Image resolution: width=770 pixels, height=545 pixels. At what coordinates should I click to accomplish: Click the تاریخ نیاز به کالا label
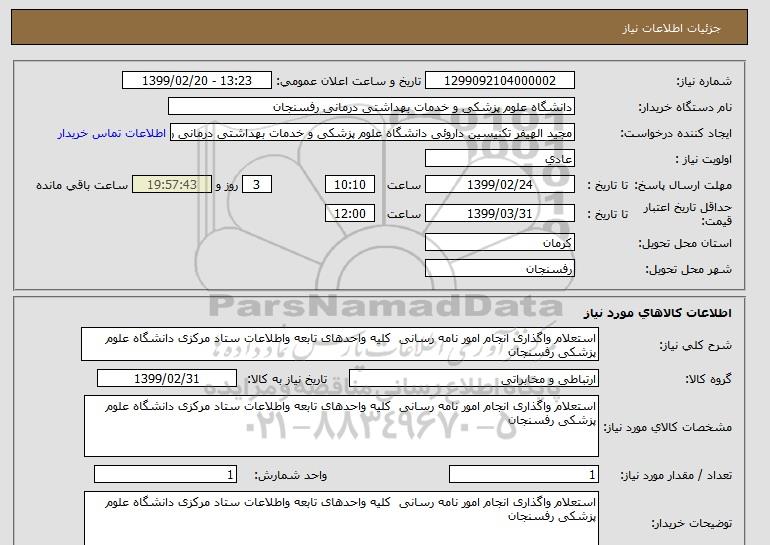[x=287, y=380]
